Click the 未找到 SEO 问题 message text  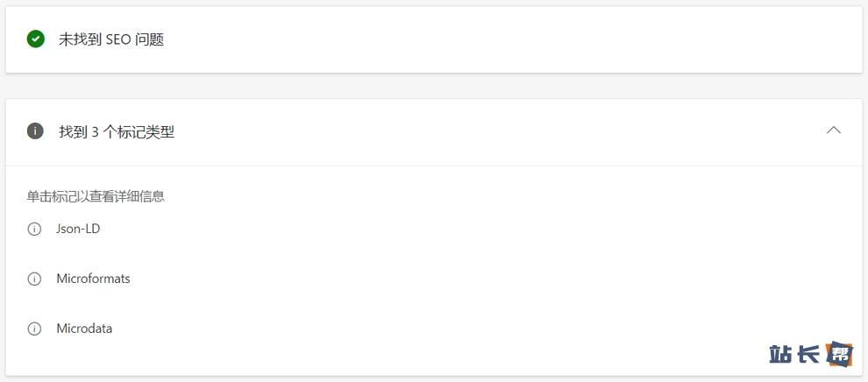111,39
